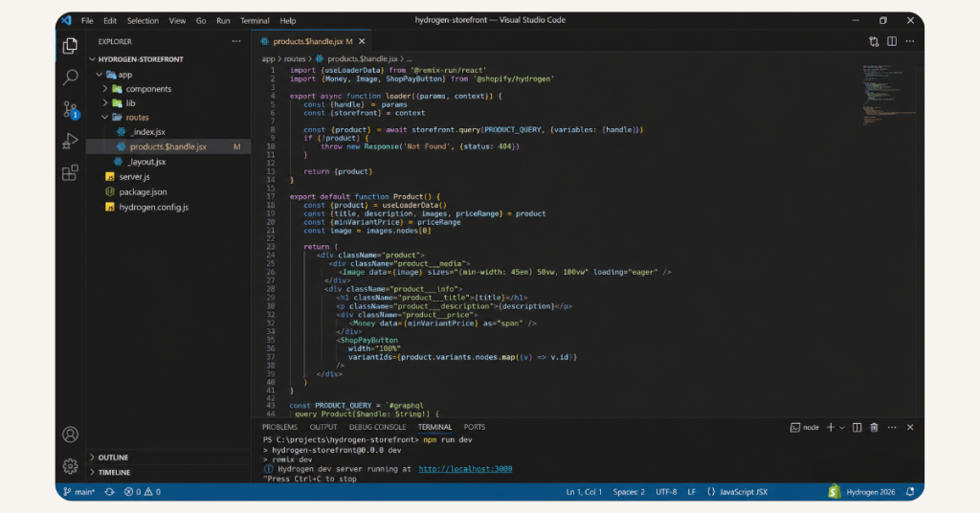This screenshot has height=513, width=980.
Task: Open the Source Control view
Action: 70,109
